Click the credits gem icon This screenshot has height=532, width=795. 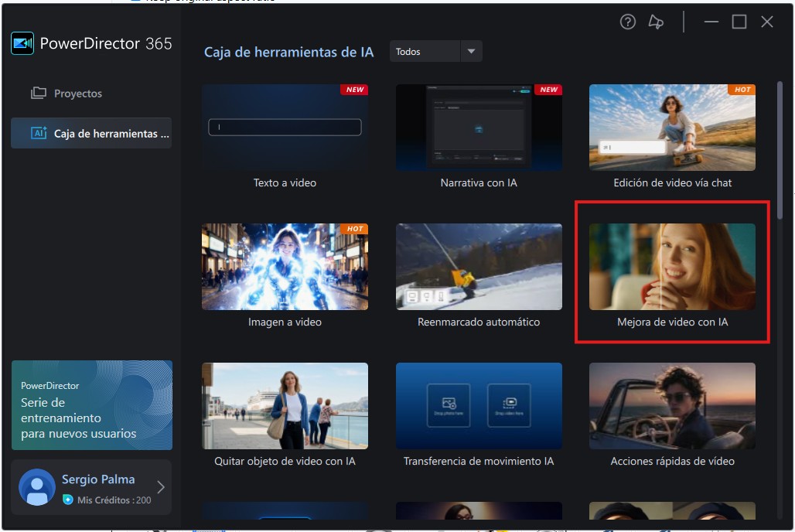67,500
